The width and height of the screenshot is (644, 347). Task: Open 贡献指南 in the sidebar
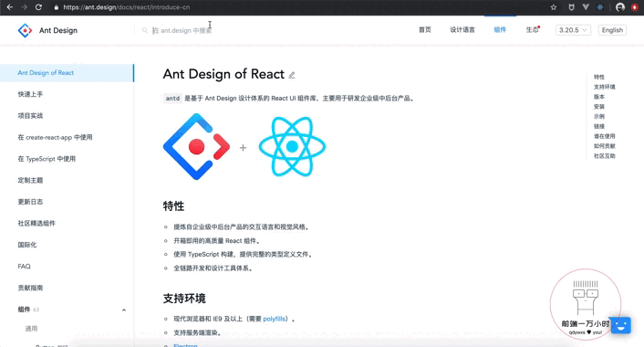30,288
